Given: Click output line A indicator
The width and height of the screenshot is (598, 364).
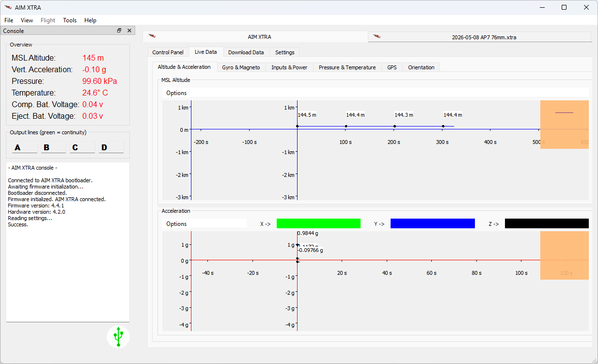Looking at the screenshot, I should point(24,147).
